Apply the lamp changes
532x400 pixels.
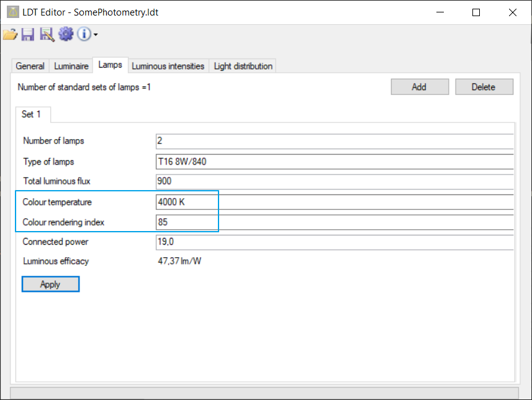coord(50,284)
